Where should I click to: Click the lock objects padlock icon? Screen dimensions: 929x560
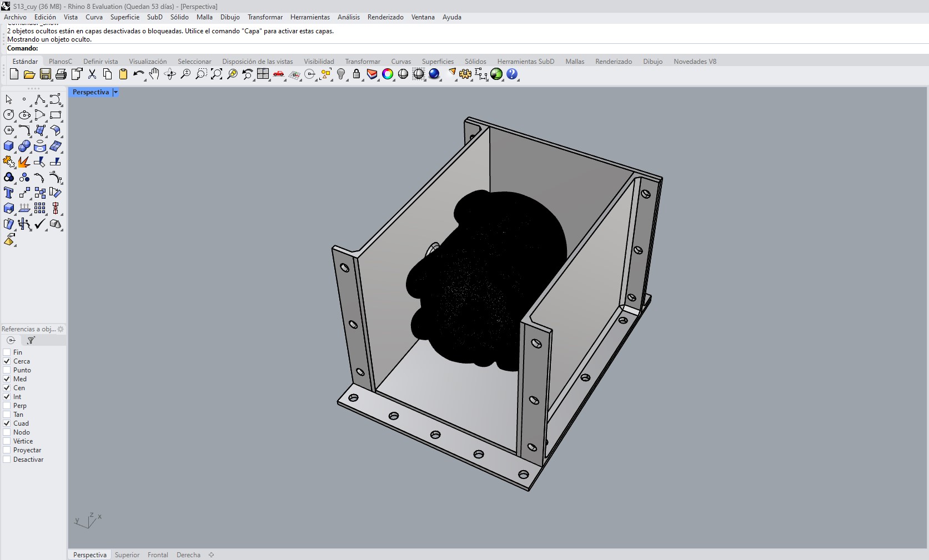(356, 74)
